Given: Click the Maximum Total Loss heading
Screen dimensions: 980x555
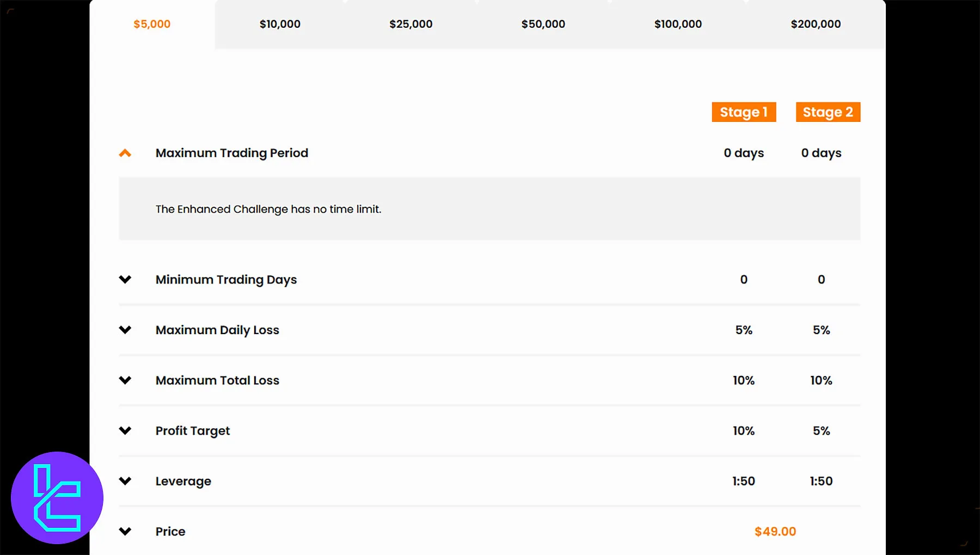Looking at the screenshot, I should click(x=217, y=380).
